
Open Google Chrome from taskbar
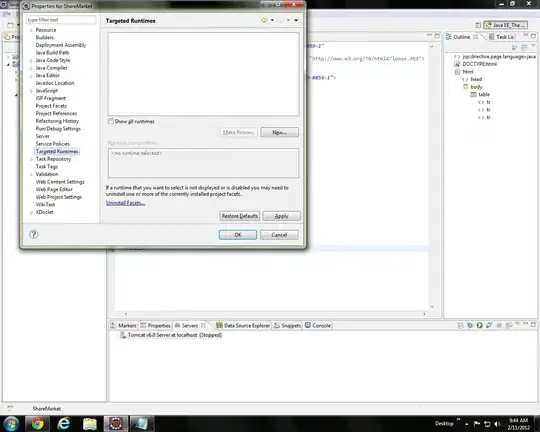click(x=38, y=423)
